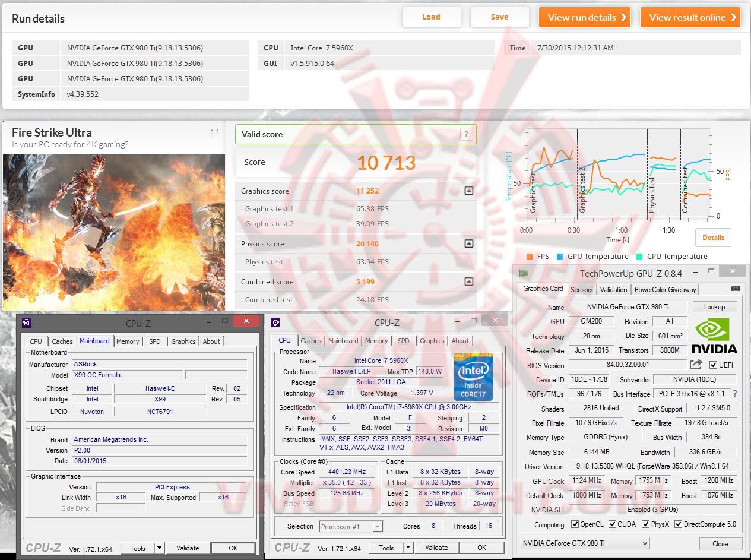Open Mainboard tab in CPU-Z CPU window
The width and height of the screenshot is (751, 560).
[x=343, y=341]
